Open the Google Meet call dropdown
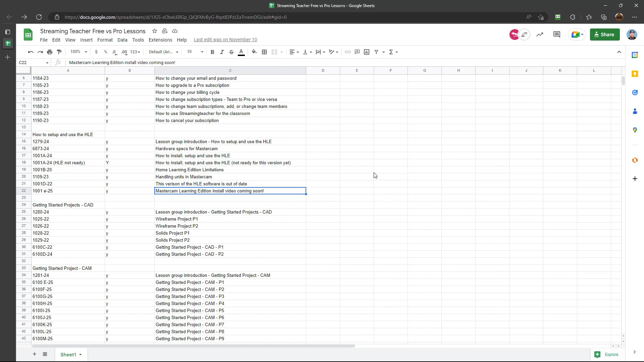Image resolution: width=644 pixels, height=362 pixels. [x=577, y=35]
